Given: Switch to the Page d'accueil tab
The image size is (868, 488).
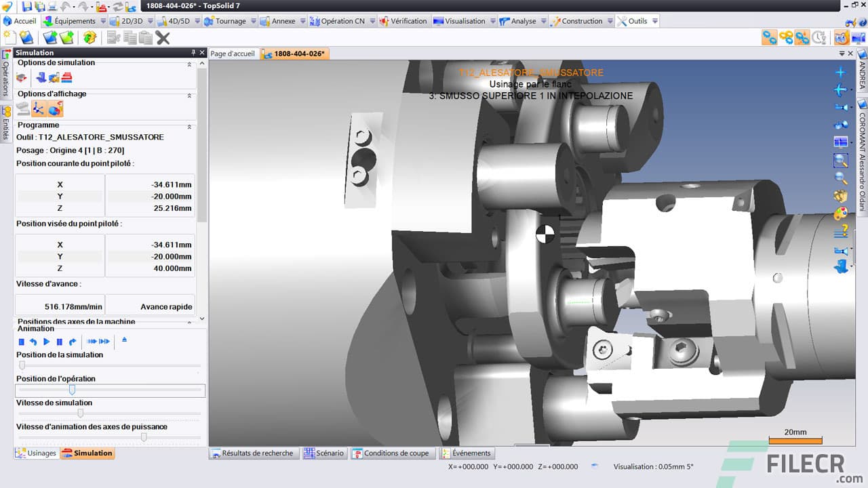Looking at the screenshot, I should (x=233, y=53).
